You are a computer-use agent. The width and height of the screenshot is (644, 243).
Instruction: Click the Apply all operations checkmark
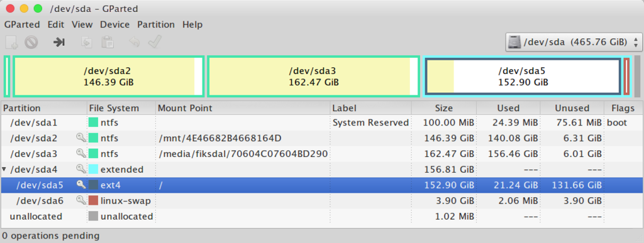(x=155, y=42)
